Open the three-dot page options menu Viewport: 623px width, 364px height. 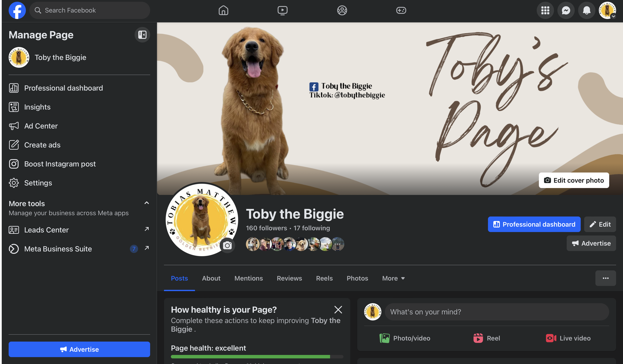pos(606,278)
